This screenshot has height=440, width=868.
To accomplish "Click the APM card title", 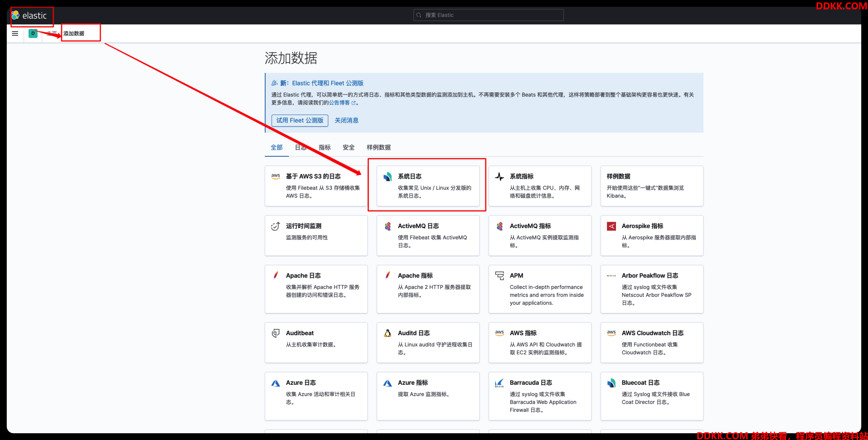I will click(x=516, y=275).
